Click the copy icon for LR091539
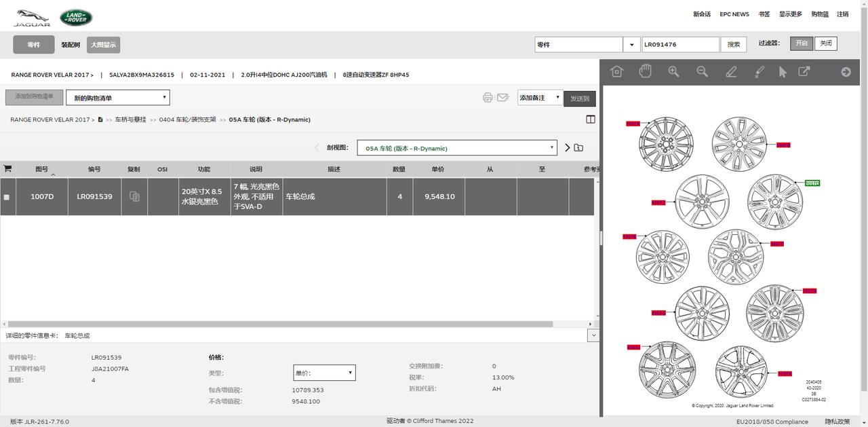The width and height of the screenshot is (868, 427). click(134, 196)
